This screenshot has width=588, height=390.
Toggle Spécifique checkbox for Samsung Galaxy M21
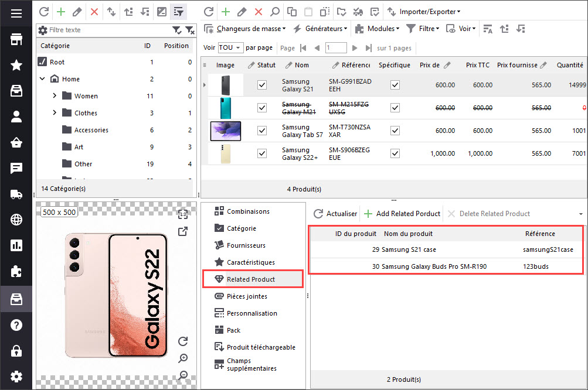coord(395,108)
